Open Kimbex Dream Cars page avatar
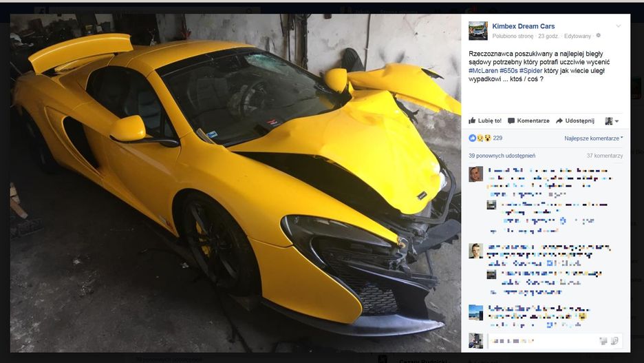This screenshot has height=363, width=644. pos(478,31)
